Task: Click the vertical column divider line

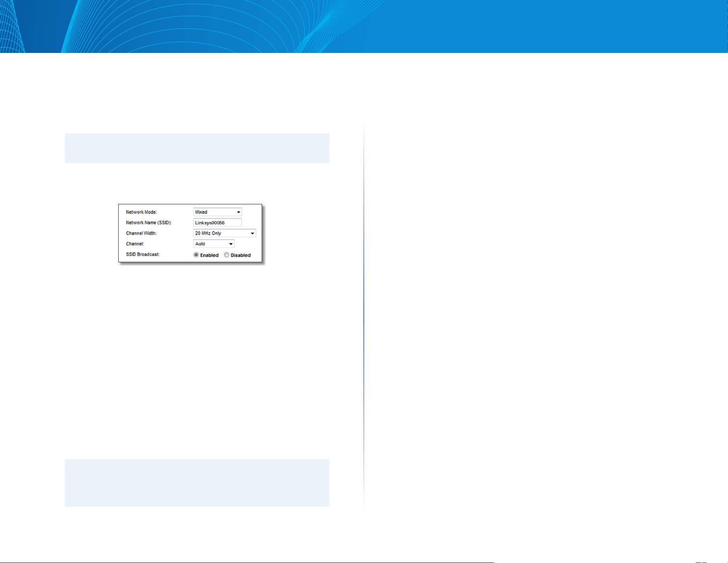Action: click(364, 315)
